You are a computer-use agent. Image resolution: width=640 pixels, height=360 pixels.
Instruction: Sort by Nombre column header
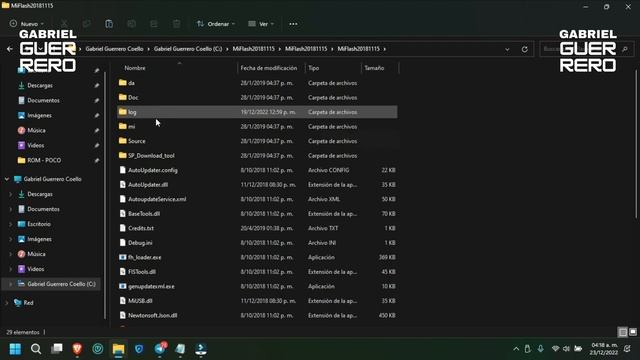click(135, 68)
